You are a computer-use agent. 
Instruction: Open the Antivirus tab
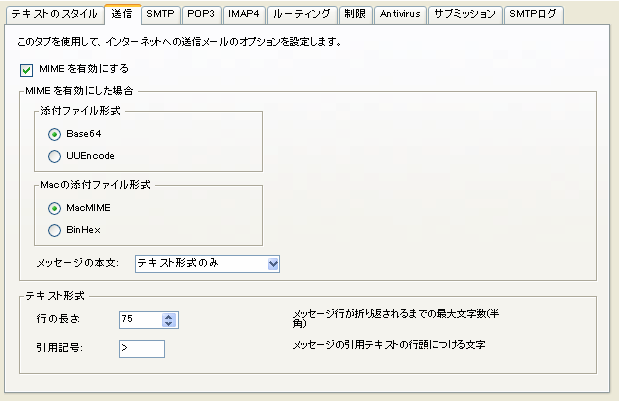(400, 15)
